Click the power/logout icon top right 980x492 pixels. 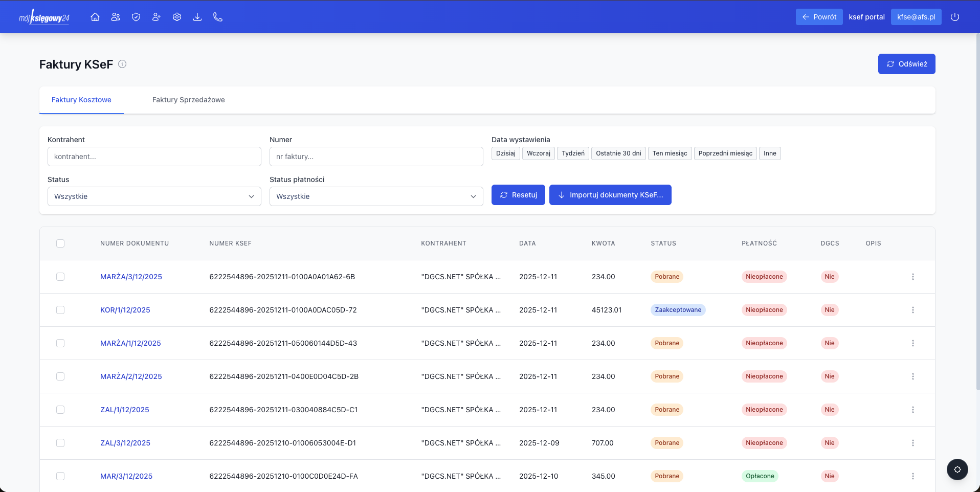(x=955, y=16)
